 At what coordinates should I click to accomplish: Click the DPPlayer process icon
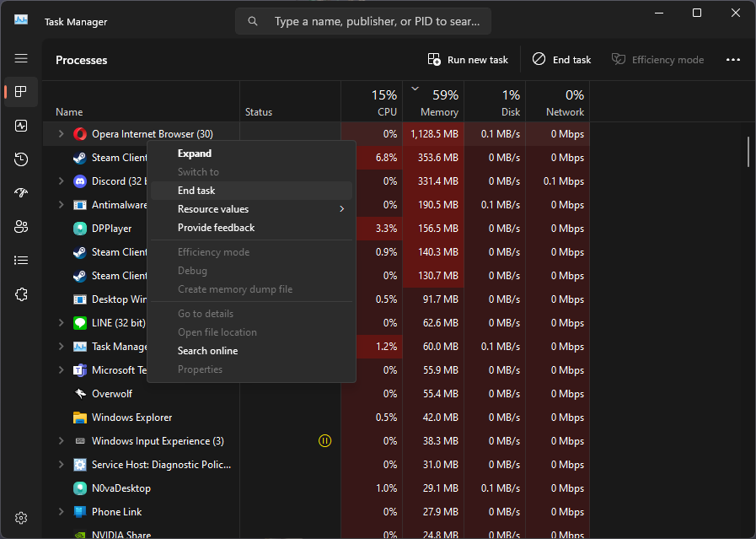click(x=79, y=229)
